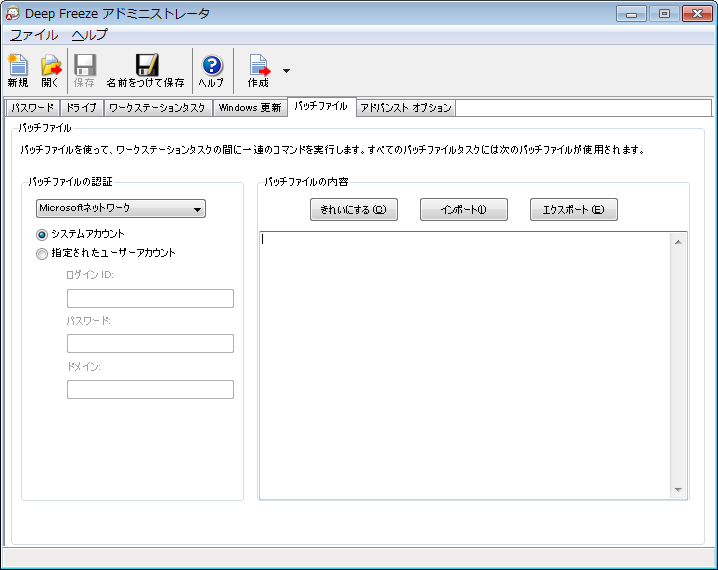Click the きれいにする (C) button
This screenshot has height=570, width=718.
(x=354, y=209)
